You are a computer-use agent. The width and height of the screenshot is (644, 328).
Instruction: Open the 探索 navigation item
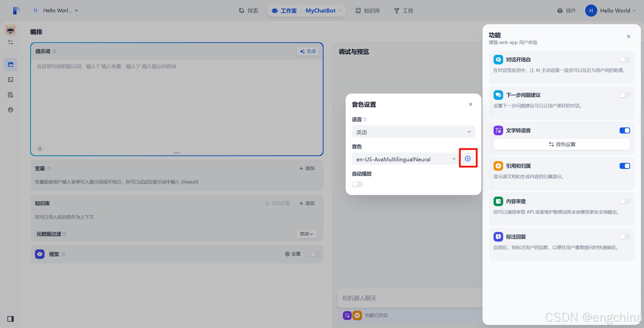coord(249,11)
